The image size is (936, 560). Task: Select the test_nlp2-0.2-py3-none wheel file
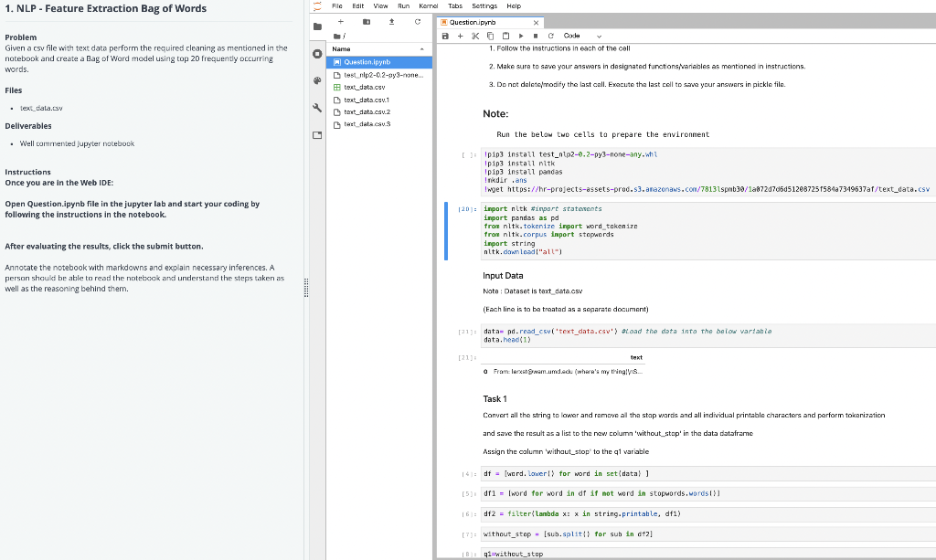coord(378,75)
